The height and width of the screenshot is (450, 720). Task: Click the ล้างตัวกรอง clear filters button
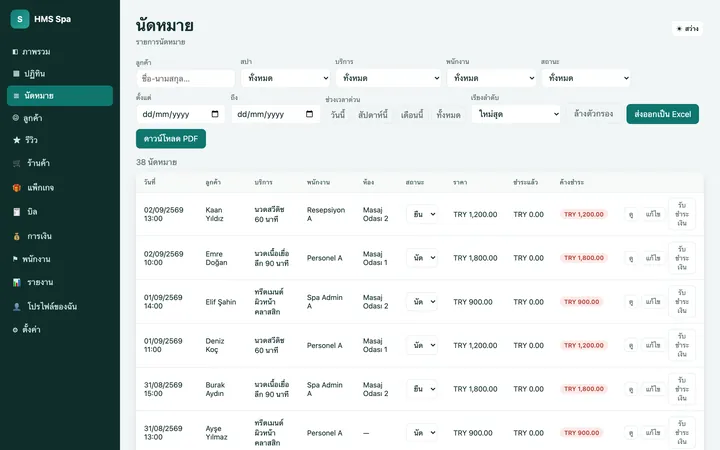pos(593,113)
